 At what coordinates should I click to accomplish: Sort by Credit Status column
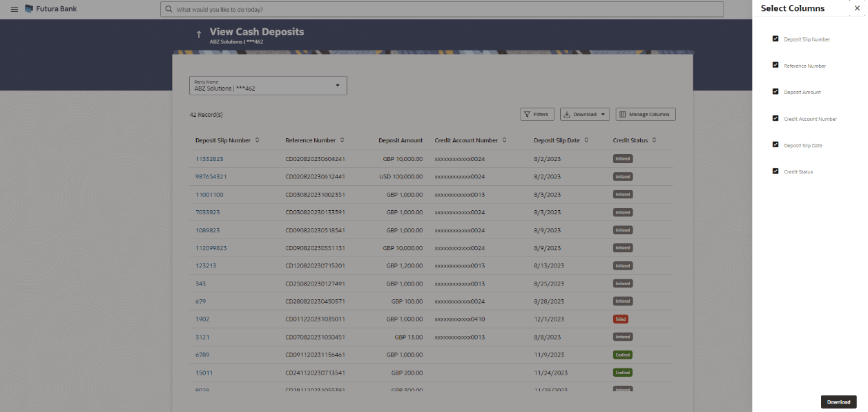tap(654, 140)
